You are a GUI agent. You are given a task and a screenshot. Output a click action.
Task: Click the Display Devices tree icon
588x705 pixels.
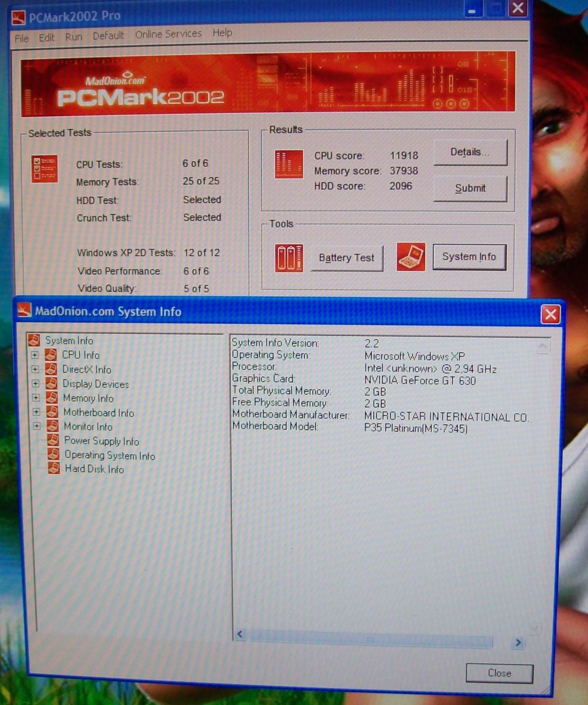pyautogui.click(x=51, y=383)
